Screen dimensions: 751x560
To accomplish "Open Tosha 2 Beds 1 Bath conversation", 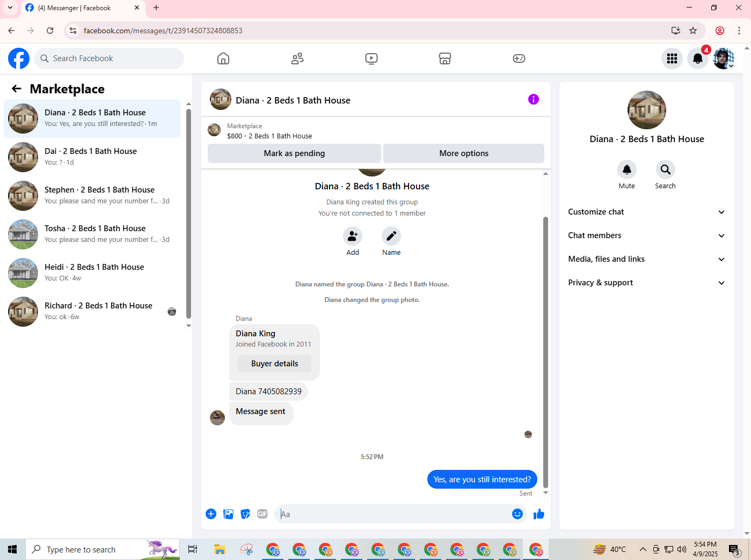I will pos(92,234).
